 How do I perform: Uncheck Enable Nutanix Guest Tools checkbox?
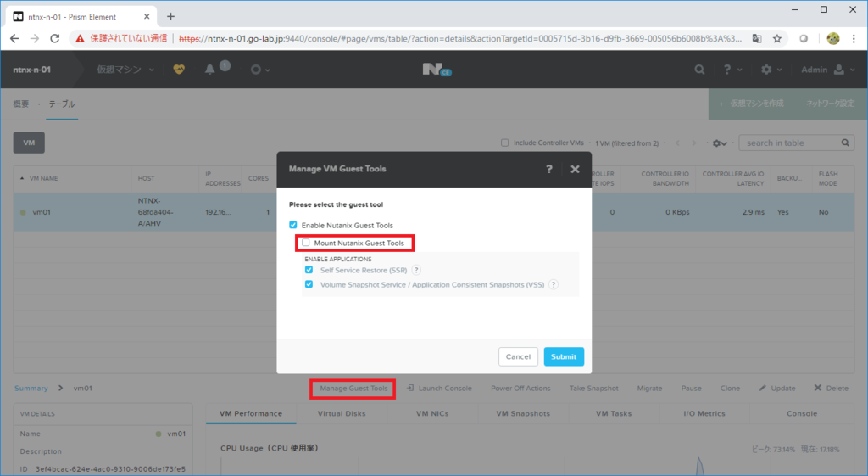292,224
